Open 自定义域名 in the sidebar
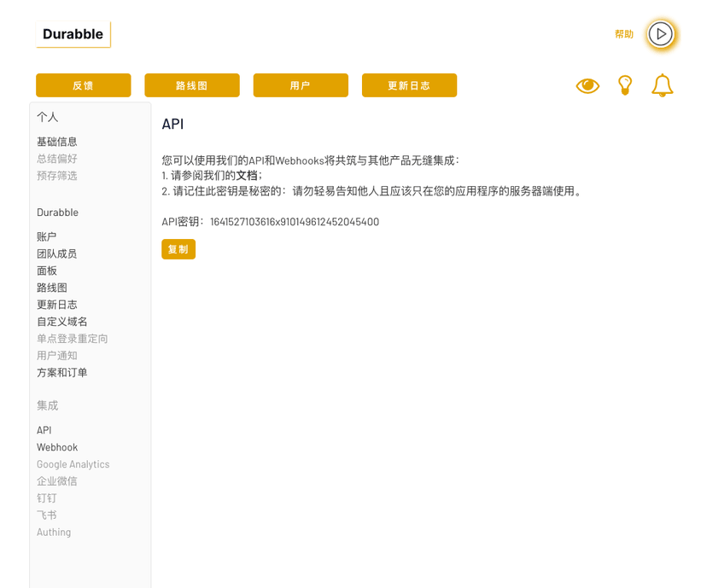 coord(62,322)
